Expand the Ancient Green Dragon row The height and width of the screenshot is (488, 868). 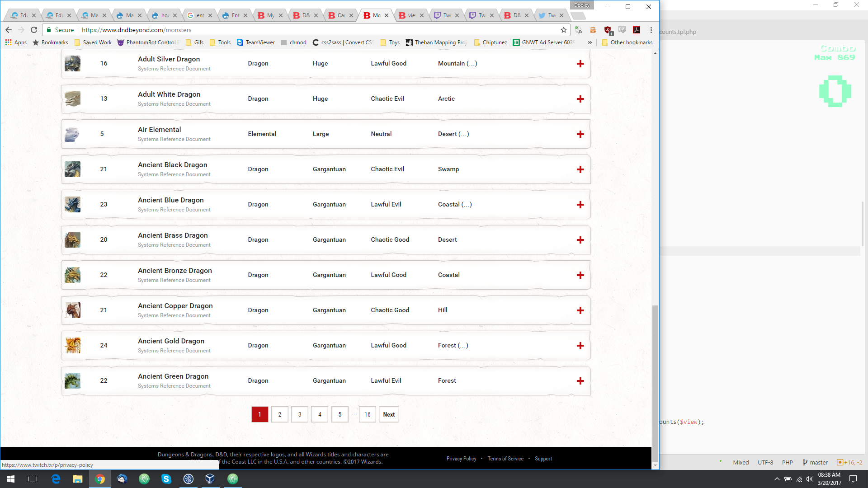click(x=580, y=381)
